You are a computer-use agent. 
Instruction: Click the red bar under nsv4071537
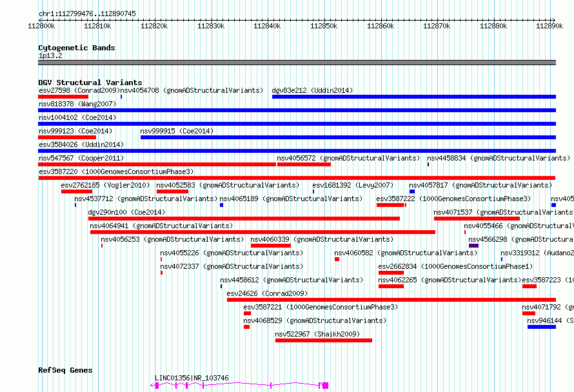pyautogui.click(x=477, y=219)
